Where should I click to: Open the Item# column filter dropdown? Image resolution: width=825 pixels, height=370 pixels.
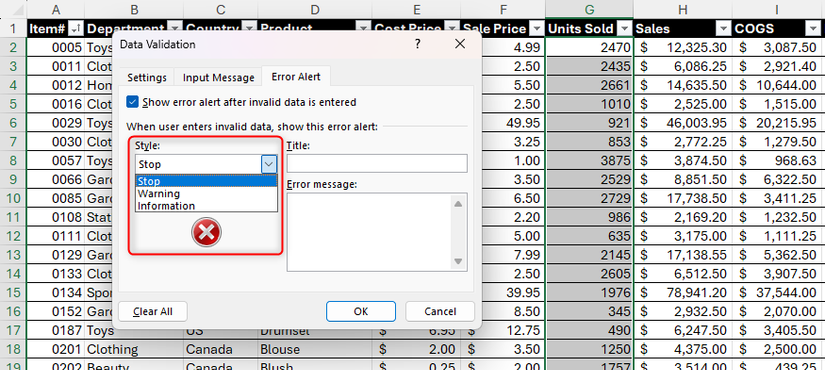pyautogui.click(x=76, y=29)
